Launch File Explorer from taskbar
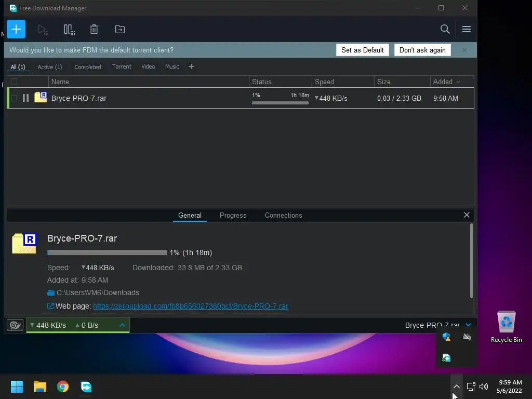Viewport: 532px width, 399px height. tap(39, 387)
